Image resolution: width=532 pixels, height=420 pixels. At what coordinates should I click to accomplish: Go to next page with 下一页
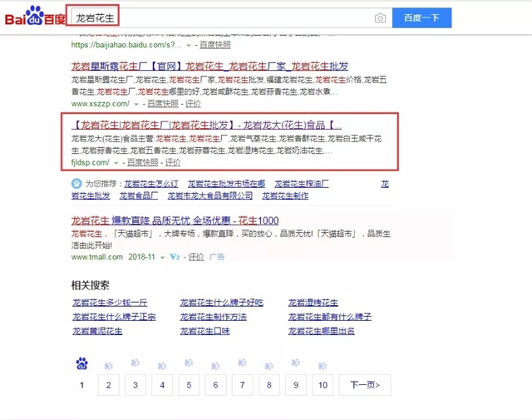364,385
